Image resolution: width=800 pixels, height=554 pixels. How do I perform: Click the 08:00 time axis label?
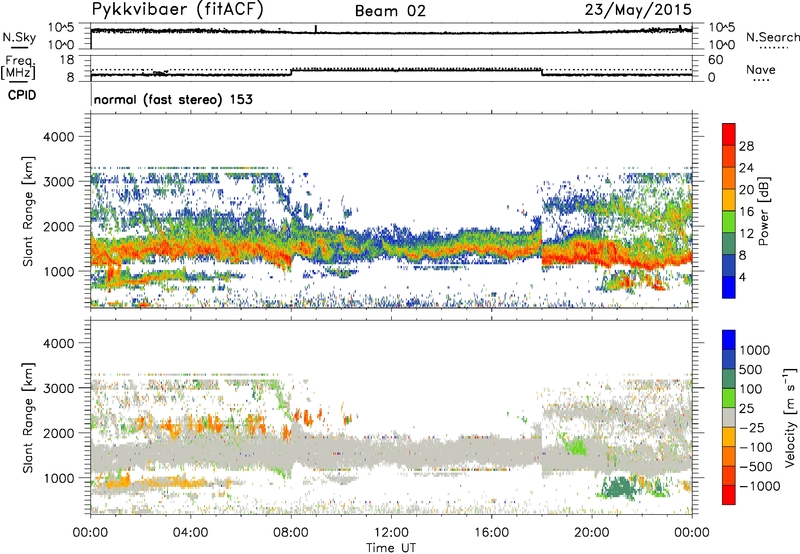coord(291,533)
